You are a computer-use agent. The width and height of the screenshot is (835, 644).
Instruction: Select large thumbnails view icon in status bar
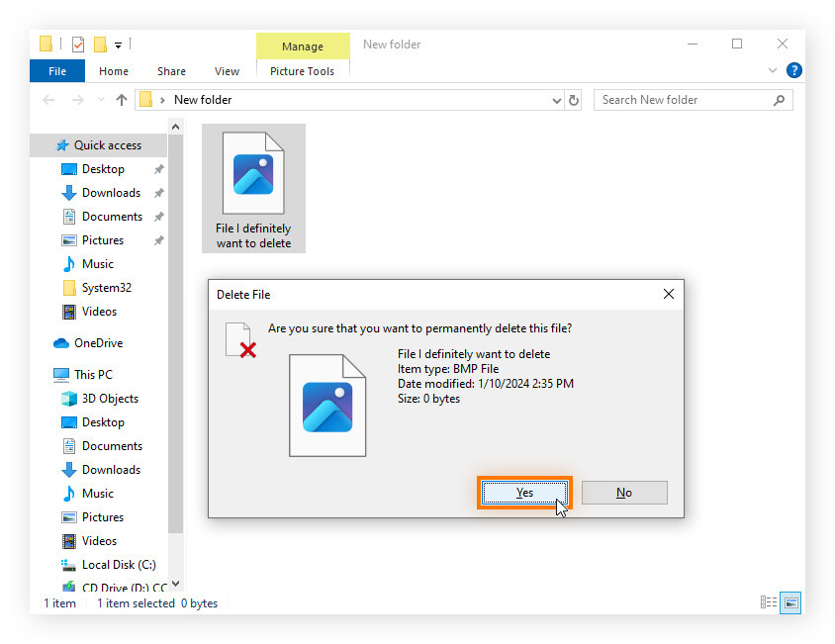click(x=790, y=602)
